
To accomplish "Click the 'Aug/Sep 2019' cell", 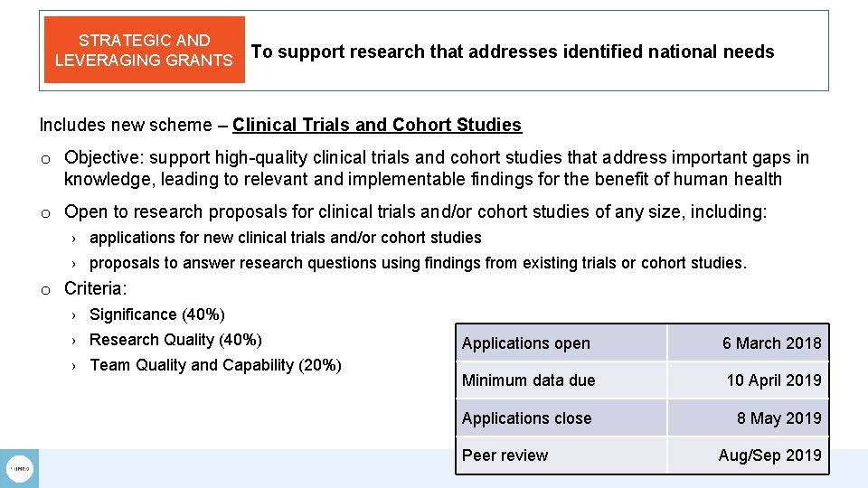I will click(749, 455).
